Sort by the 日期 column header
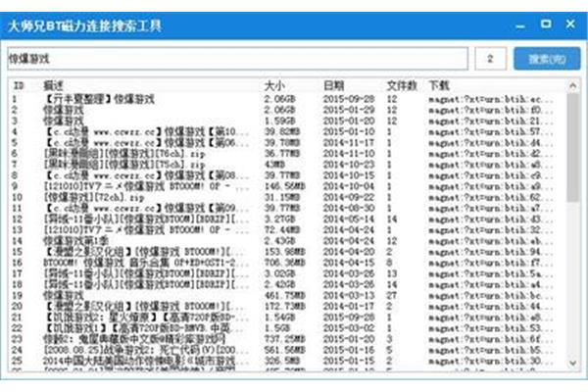This screenshot has width=588, height=392. pos(334,85)
